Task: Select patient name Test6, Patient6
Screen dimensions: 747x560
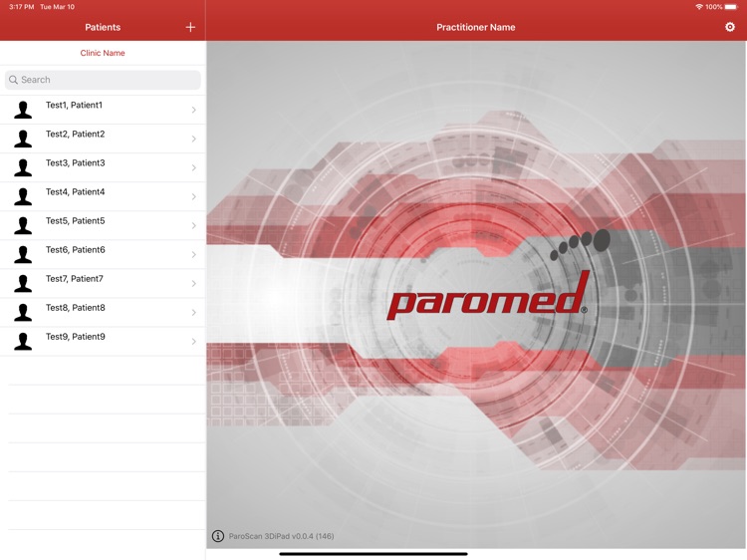Action: tap(75, 250)
